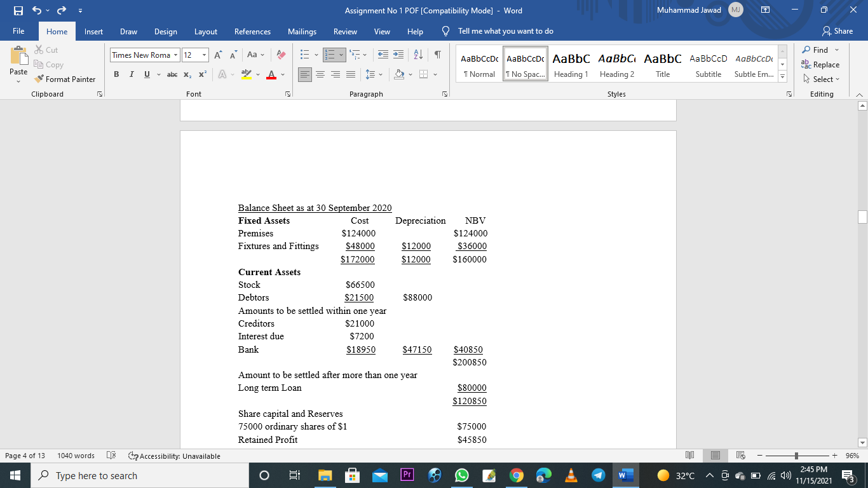Click the Subscript icon
This screenshot has height=488, width=868.
click(x=187, y=74)
